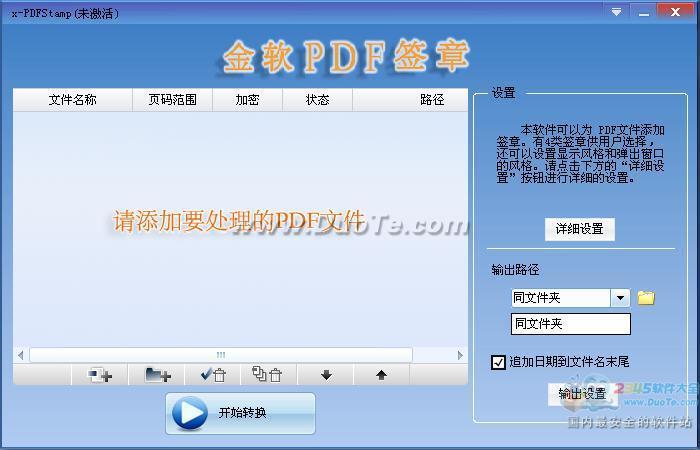The width and height of the screenshot is (700, 450).
Task: Open the title bar dropdown menu icon
Action: (x=617, y=12)
